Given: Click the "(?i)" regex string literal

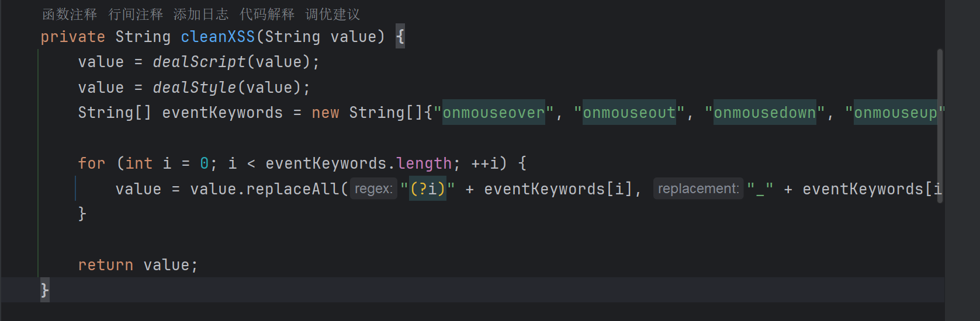Looking at the screenshot, I should click(x=427, y=189).
